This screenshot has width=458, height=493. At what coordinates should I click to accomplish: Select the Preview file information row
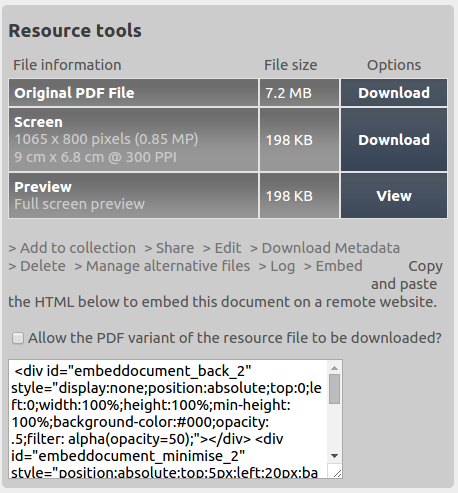point(133,196)
